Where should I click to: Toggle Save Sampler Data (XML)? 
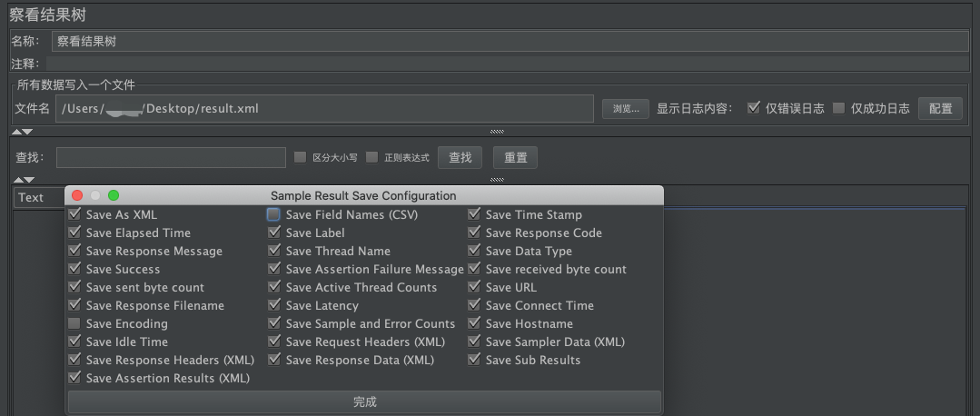(474, 341)
